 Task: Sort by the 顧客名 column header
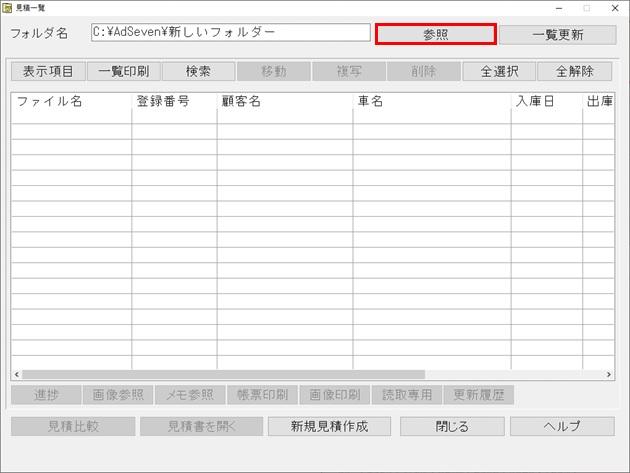285,101
